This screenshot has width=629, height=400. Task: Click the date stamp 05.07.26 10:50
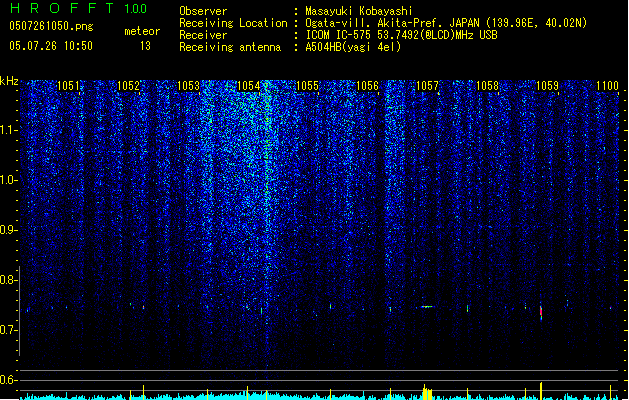pos(51,46)
